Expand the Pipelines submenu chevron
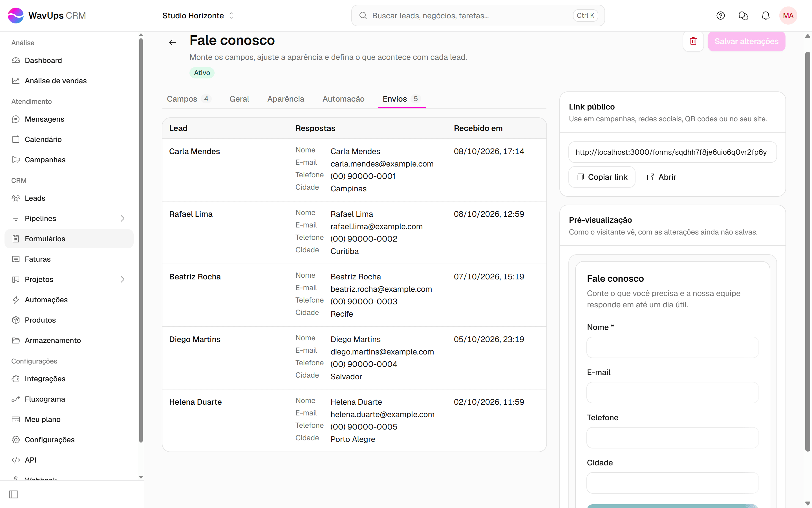 (122, 218)
